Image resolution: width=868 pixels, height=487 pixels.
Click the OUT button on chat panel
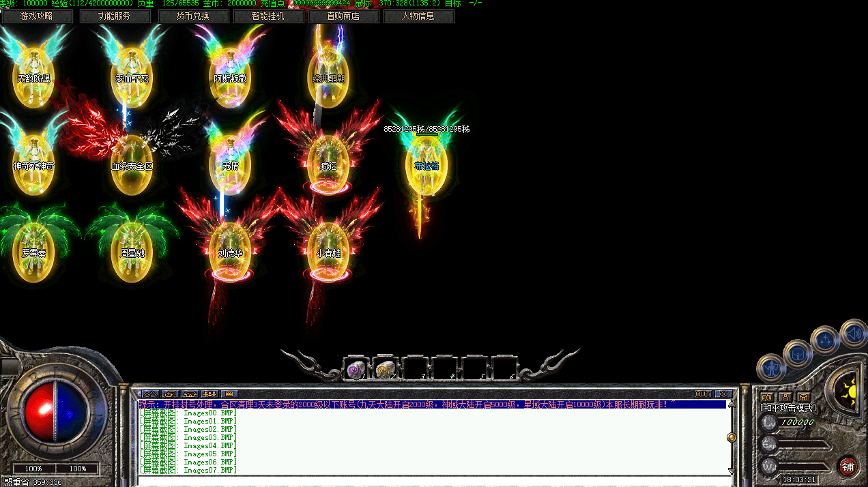703,394
